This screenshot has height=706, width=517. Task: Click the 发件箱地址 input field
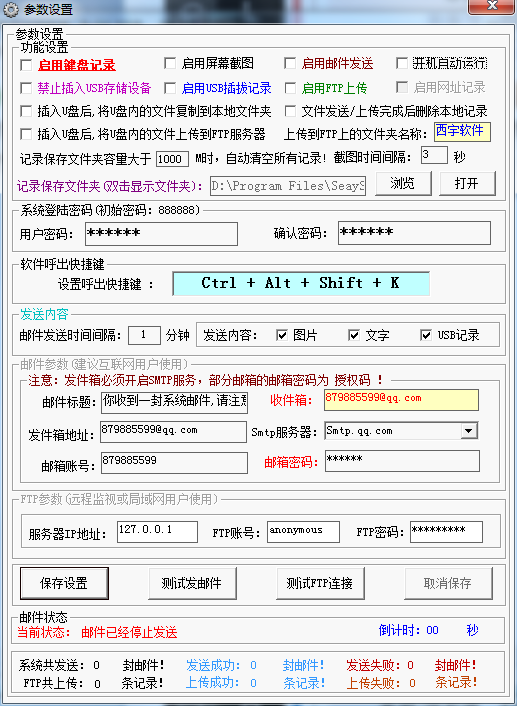(173, 432)
